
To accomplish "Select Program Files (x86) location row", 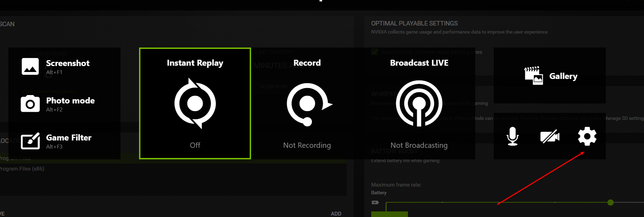I will tap(173, 169).
